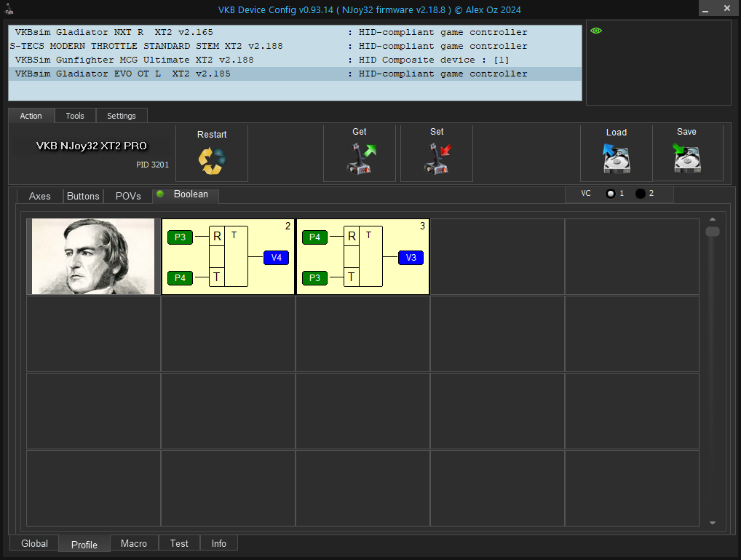
Task: Click the Restart recycle icon
Action: point(212,161)
